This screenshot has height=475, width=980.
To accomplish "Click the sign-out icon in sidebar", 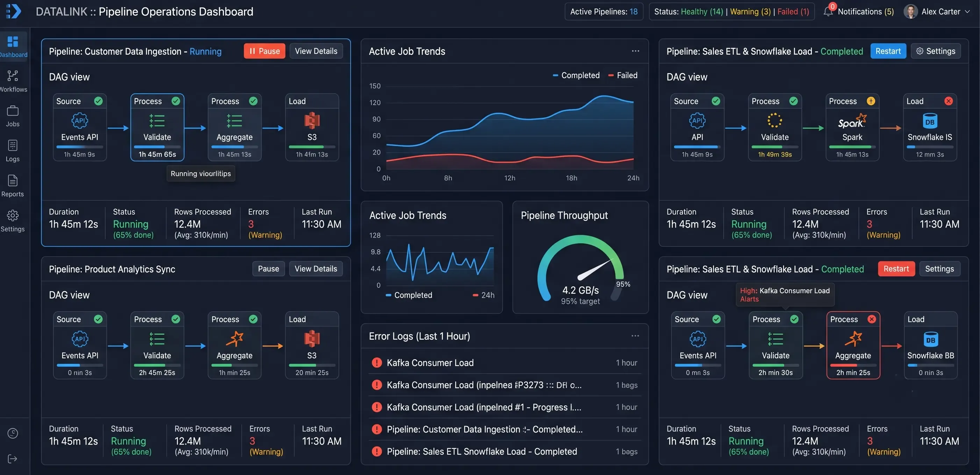I will 13,459.
